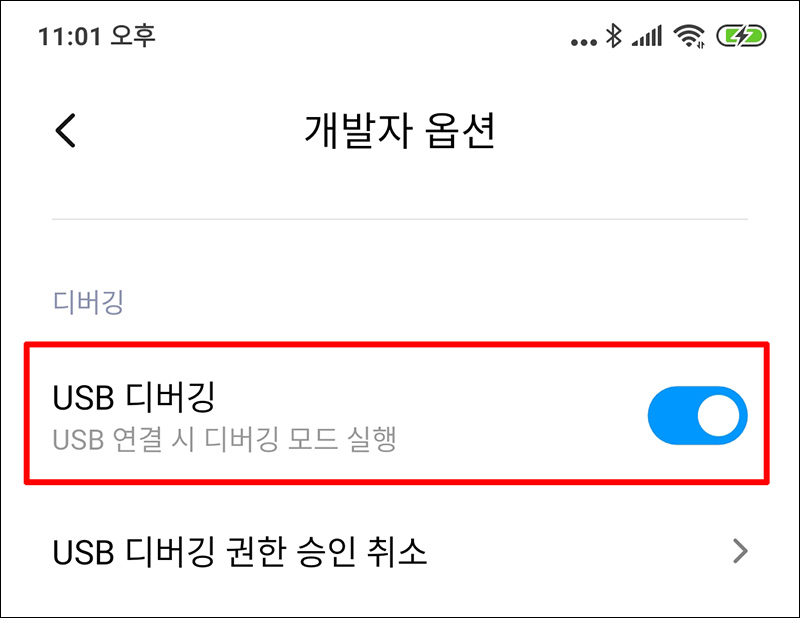Click the 개발자 옵션 page title
Viewport: 800px width, 618px height.
click(399, 131)
